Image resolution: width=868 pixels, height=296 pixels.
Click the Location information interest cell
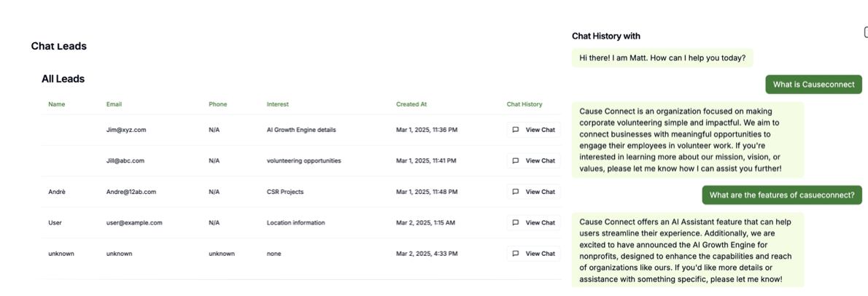tap(295, 223)
